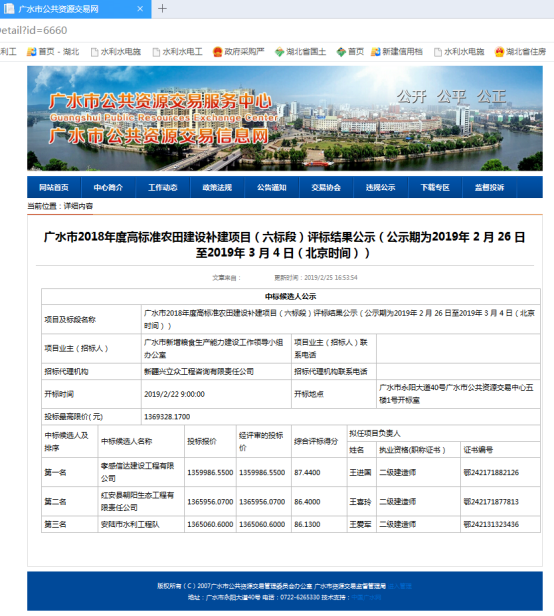Go to 网站首页 in navigation bar
This screenshot has height=616, width=554.
pyautogui.click(x=54, y=187)
